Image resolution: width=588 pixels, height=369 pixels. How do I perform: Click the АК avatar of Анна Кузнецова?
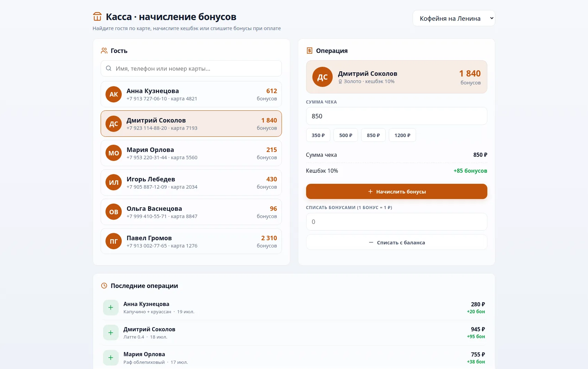tap(114, 94)
